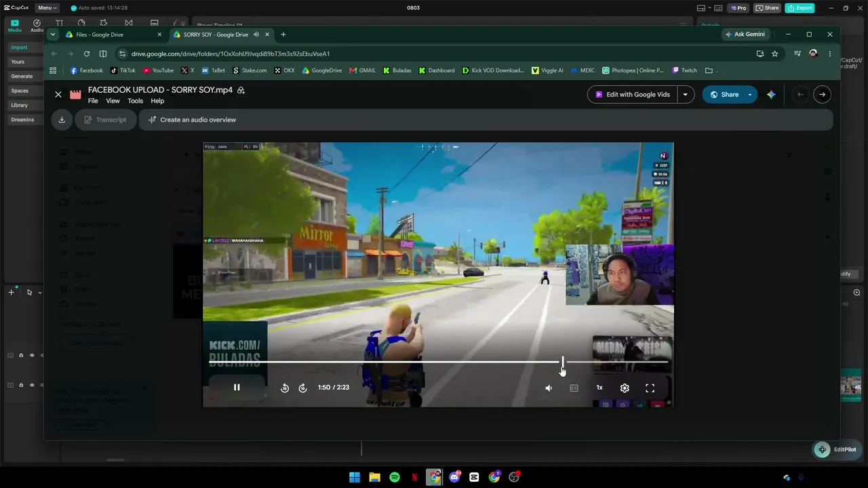Screen dimensions: 868x488
Task: Enter fullscreen video mode
Action: (x=650, y=388)
